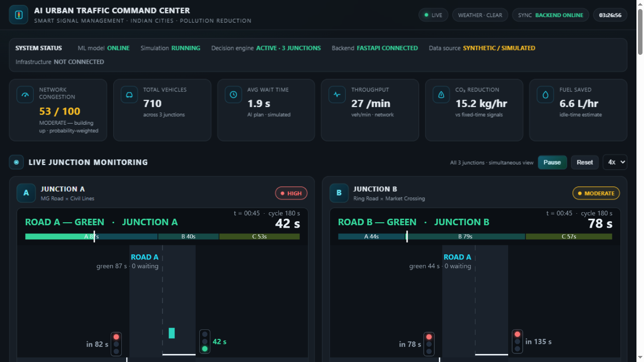Click Junction A red traffic light in 82 s

click(x=116, y=344)
